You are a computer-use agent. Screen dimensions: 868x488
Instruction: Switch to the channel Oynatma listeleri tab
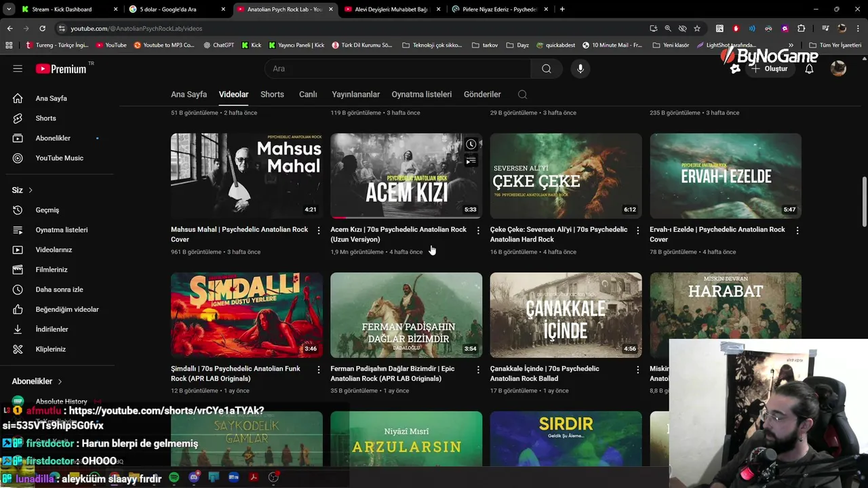click(421, 94)
